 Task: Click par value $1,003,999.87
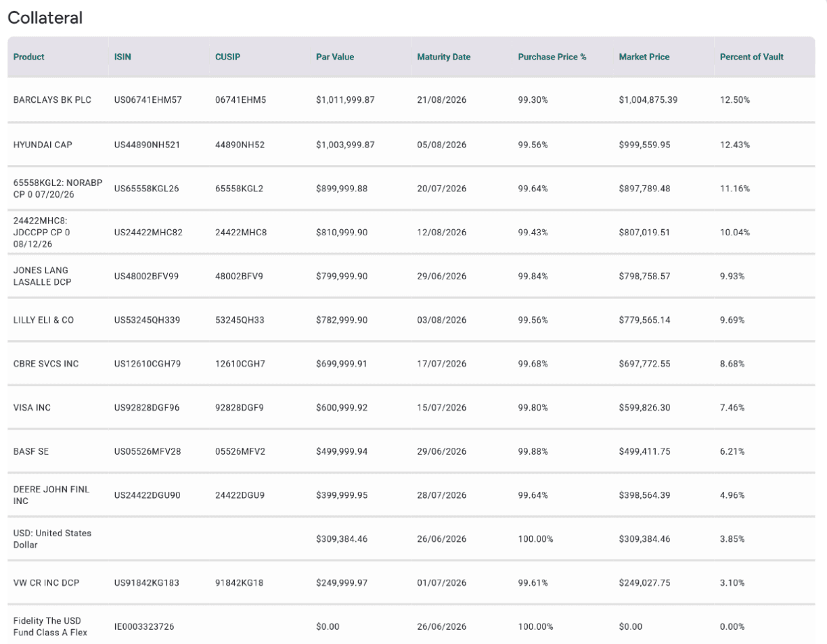(x=346, y=145)
